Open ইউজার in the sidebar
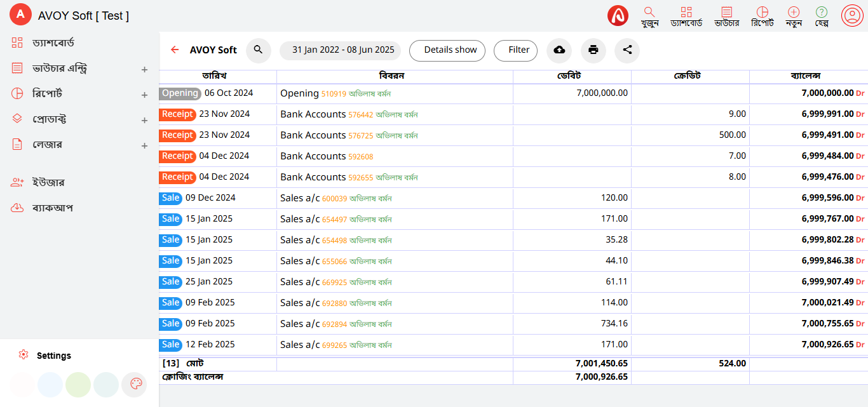868x407 pixels. pyautogui.click(x=48, y=182)
